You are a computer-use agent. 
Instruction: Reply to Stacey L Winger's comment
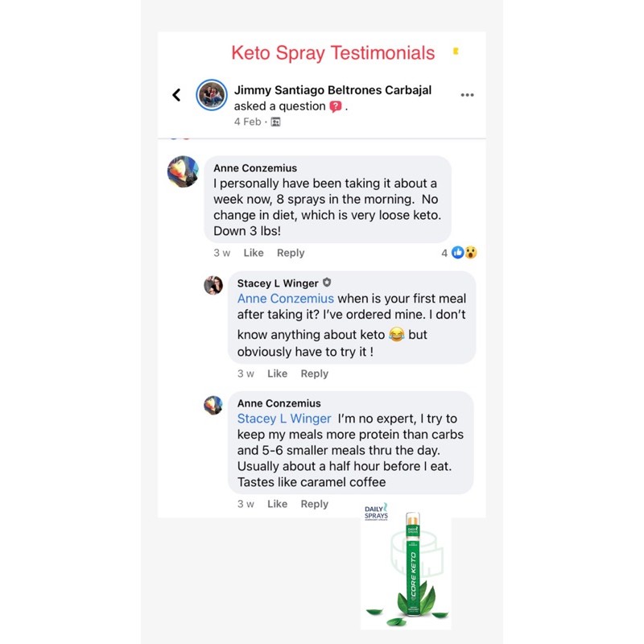coord(314,374)
